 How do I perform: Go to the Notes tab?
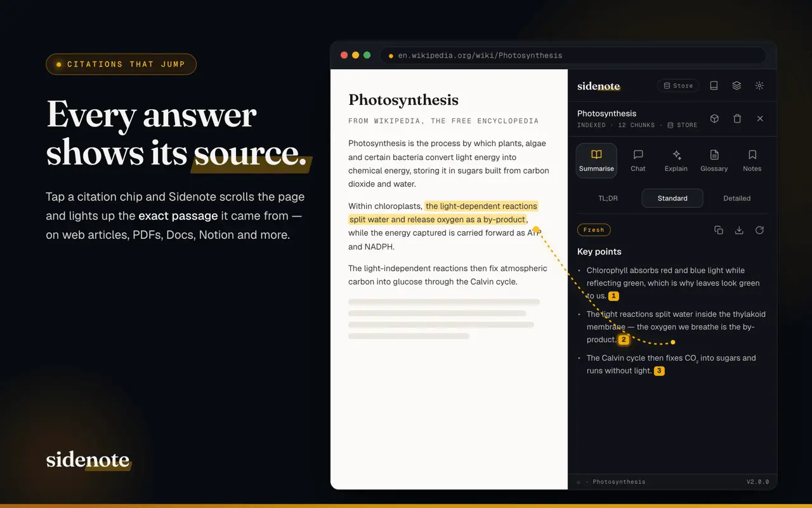(752, 161)
